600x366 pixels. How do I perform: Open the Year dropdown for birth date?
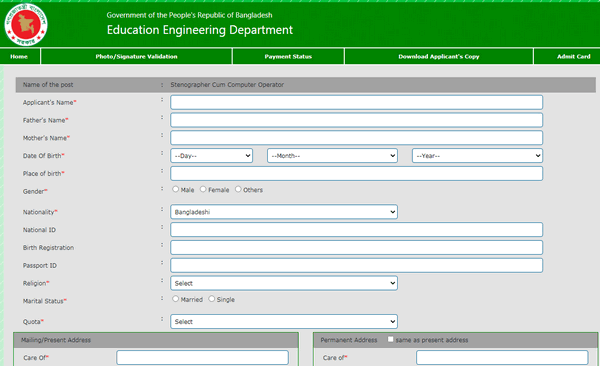(477, 155)
